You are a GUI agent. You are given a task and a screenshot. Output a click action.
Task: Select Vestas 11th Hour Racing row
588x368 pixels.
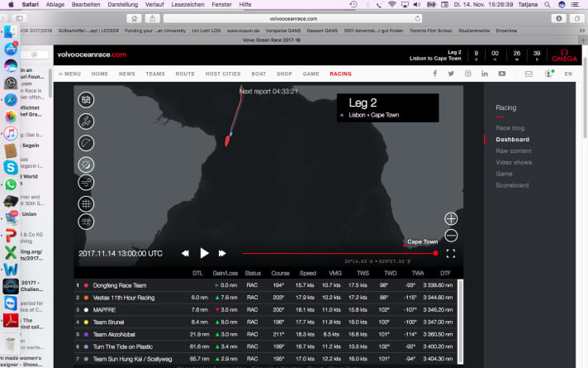click(265, 298)
